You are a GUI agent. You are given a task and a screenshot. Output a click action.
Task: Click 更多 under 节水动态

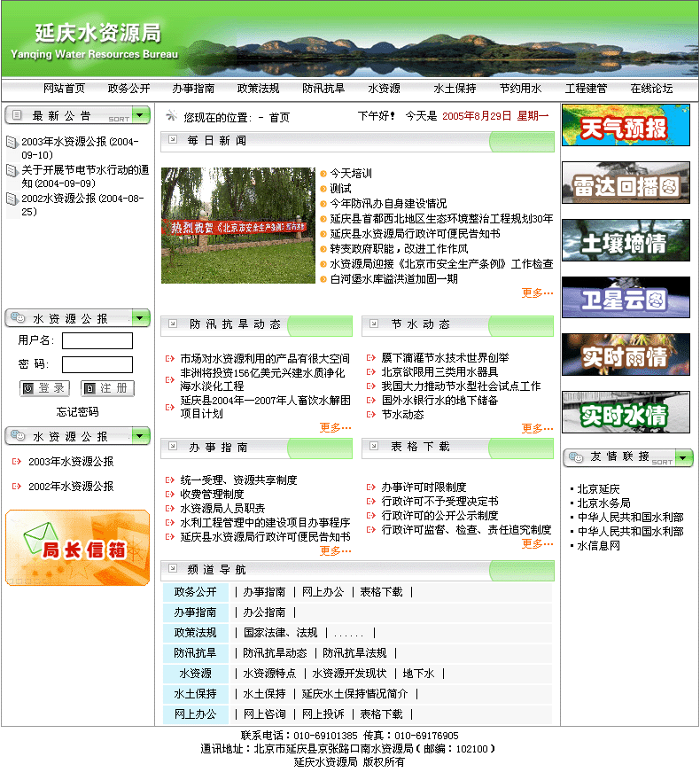coord(538,429)
